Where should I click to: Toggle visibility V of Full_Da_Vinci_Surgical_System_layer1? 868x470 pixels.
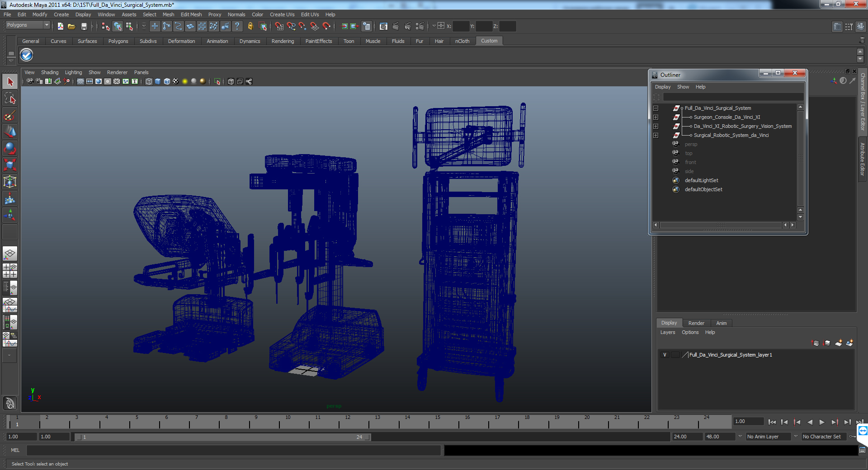(x=665, y=355)
